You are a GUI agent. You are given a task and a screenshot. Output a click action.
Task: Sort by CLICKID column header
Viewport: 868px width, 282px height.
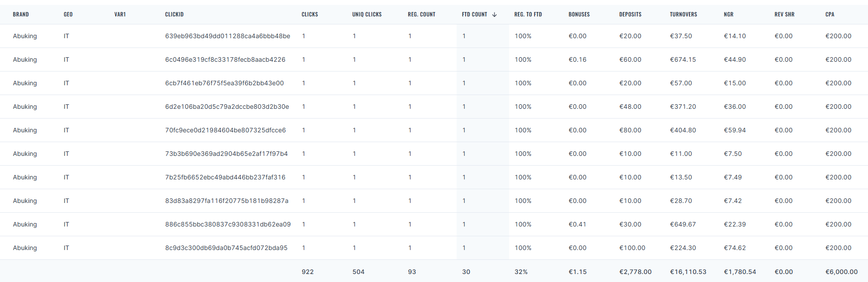(174, 15)
